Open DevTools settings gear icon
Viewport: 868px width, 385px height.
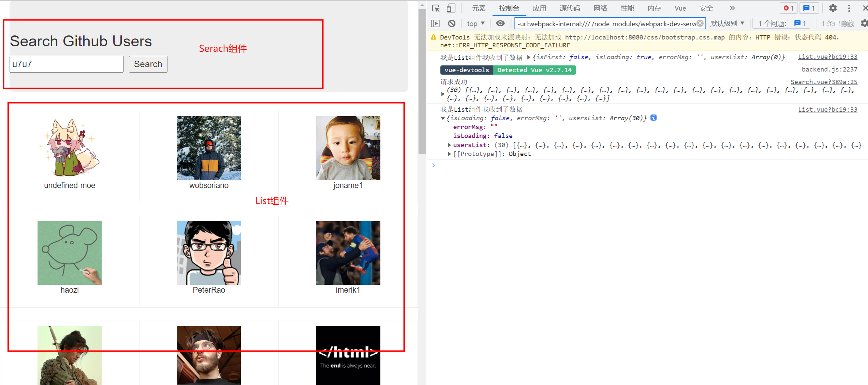tap(833, 8)
